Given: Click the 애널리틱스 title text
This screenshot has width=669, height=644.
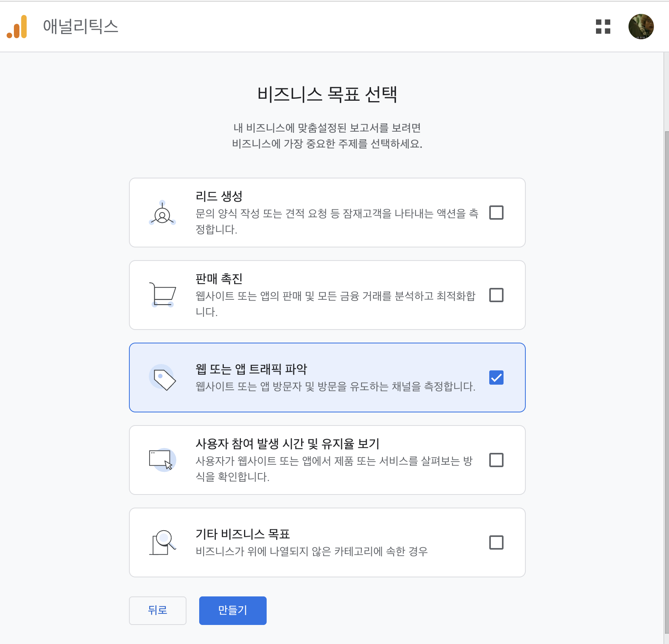Looking at the screenshot, I should coord(81,27).
